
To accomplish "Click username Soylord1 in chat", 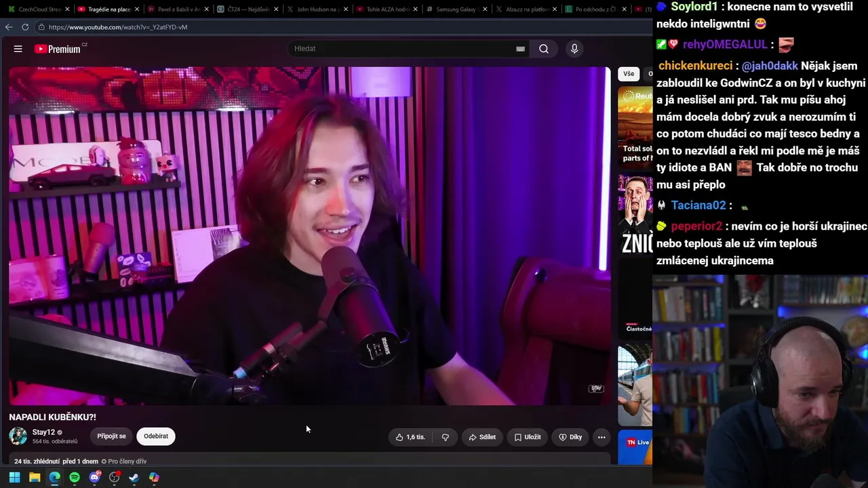I will 694,7.
